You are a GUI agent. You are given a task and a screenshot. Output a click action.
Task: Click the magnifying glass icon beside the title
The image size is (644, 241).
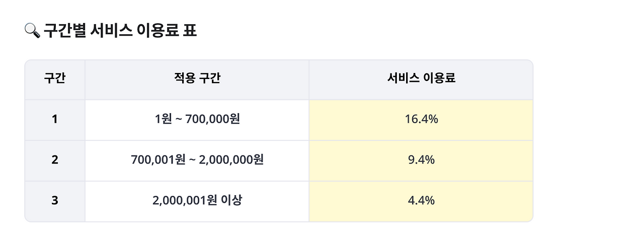(x=31, y=31)
